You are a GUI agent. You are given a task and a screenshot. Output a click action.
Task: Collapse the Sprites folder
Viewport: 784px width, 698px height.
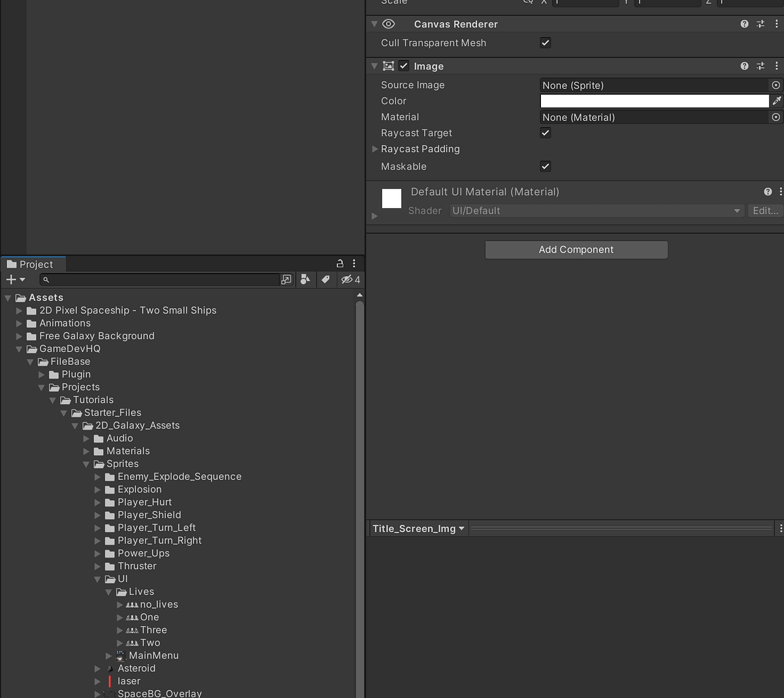(x=86, y=464)
